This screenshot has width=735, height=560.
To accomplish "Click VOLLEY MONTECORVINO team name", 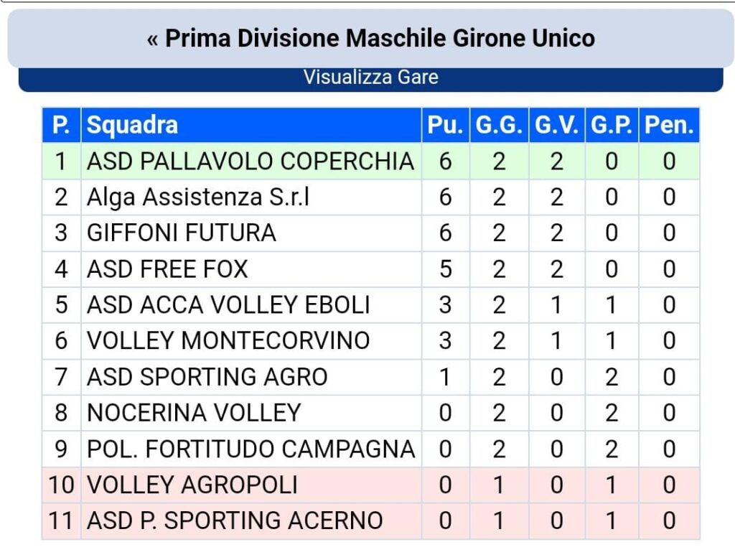I will pyautogui.click(x=228, y=341).
